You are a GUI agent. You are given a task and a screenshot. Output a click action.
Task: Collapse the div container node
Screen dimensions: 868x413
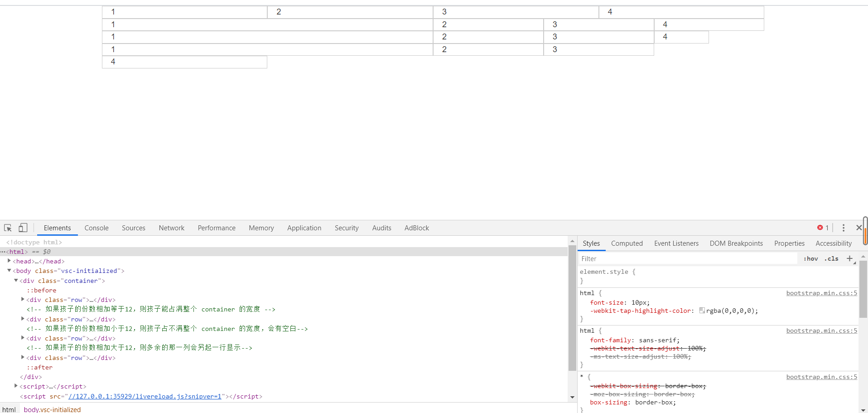(x=16, y=280)
